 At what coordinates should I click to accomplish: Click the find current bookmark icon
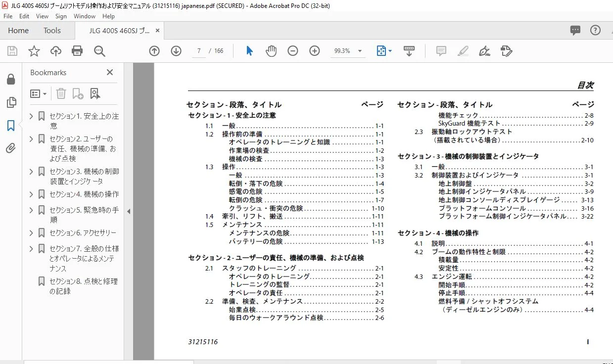tap(95, 93)
